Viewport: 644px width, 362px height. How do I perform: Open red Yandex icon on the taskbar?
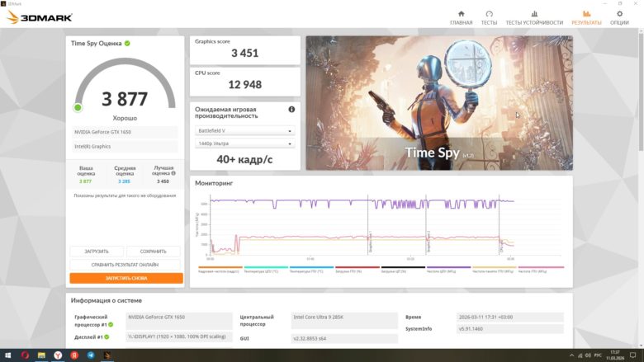click(x=74, y=355)
